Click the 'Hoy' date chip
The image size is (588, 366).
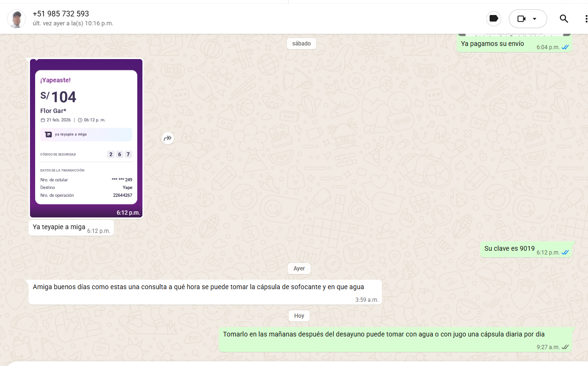tap(299, 316)
